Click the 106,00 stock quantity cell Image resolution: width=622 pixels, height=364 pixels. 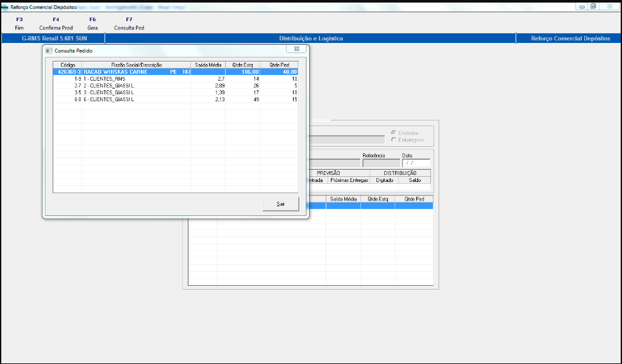(x=242, y=72)
